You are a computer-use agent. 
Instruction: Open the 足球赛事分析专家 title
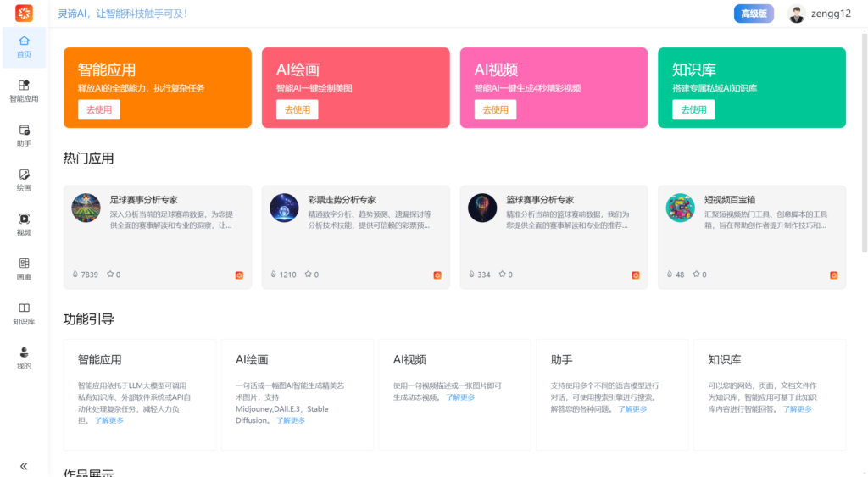pos(144,200)
